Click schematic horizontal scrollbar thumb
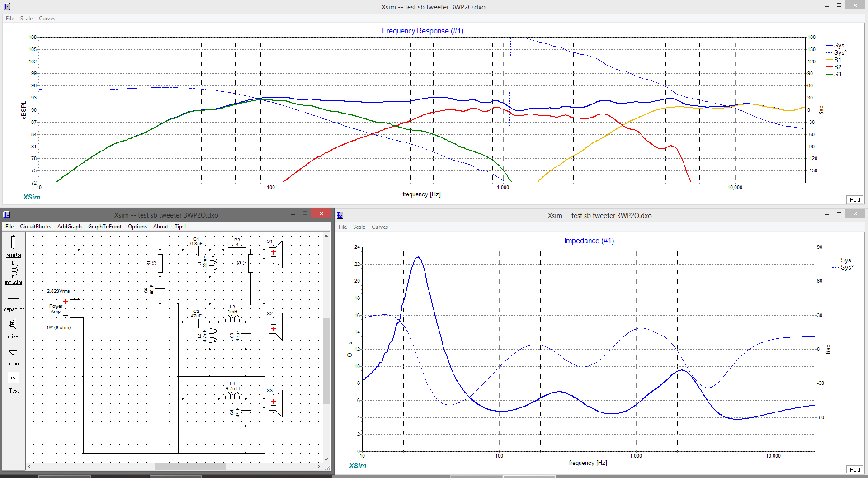This screenshot has width=868, height=478. pyautogui.click(x=190, y=466)
